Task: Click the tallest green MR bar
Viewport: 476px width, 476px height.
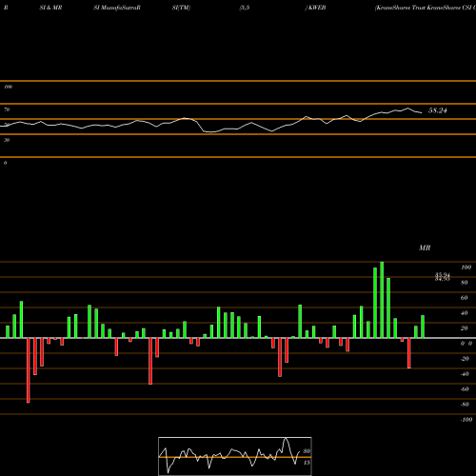Action: coord(382,300)
